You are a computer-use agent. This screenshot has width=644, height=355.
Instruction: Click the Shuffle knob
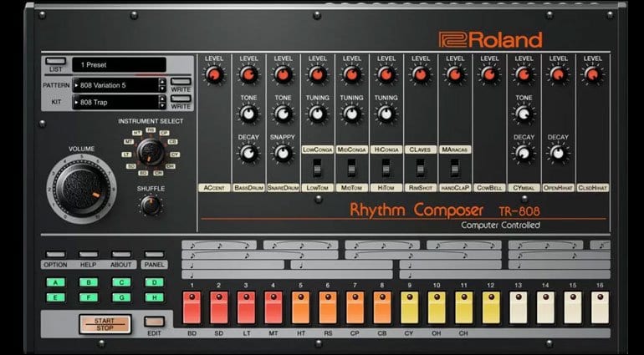tap(151, 205)
